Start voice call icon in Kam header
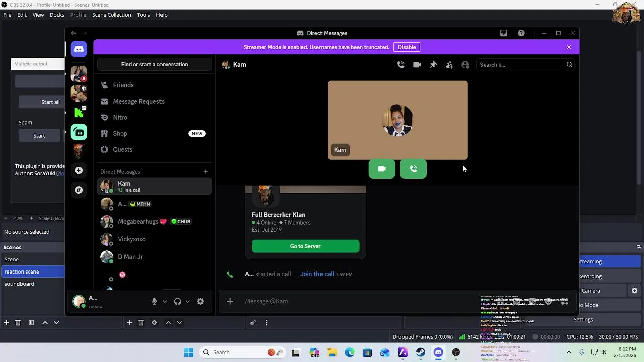The width and height of the screenshot is (644, 362). point(401,65)
